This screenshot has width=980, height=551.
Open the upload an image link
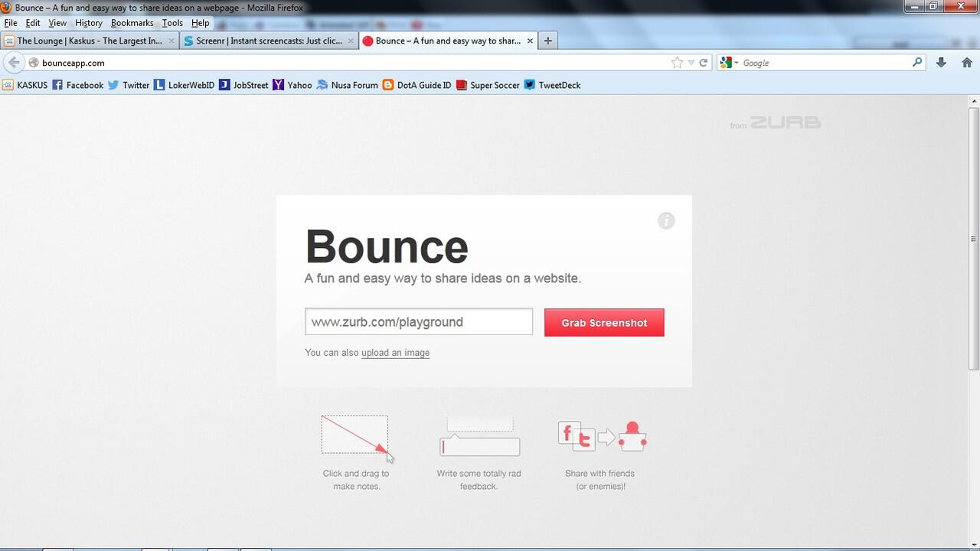click(395, 353)
